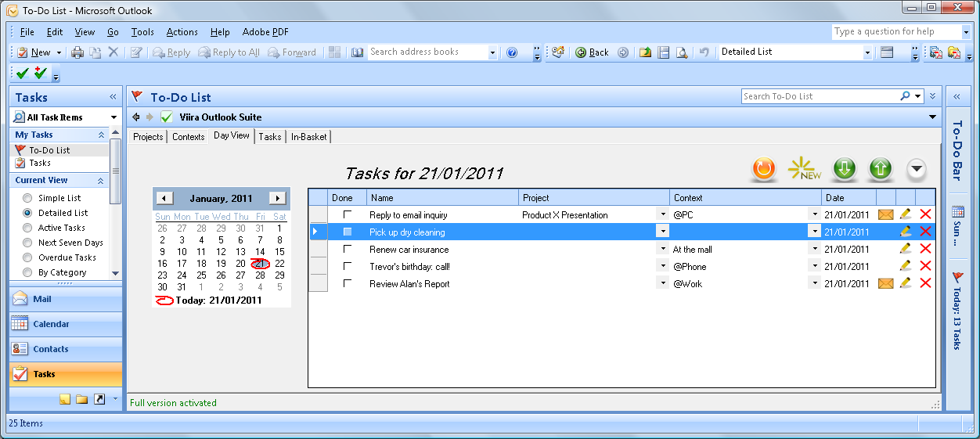The height and width of the screenshot is (439, 980).
Task: Open the Contacts navigation button
Action: click(66, 349)
